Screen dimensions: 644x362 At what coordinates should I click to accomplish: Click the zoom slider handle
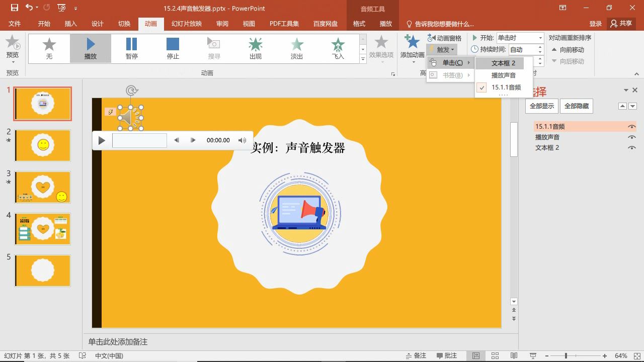(566, 355)
